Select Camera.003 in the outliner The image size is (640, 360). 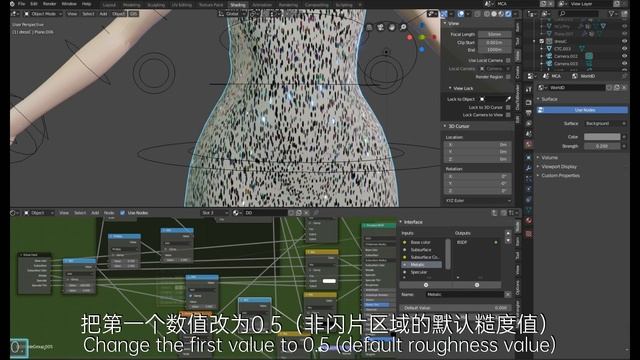click(566, 63)
